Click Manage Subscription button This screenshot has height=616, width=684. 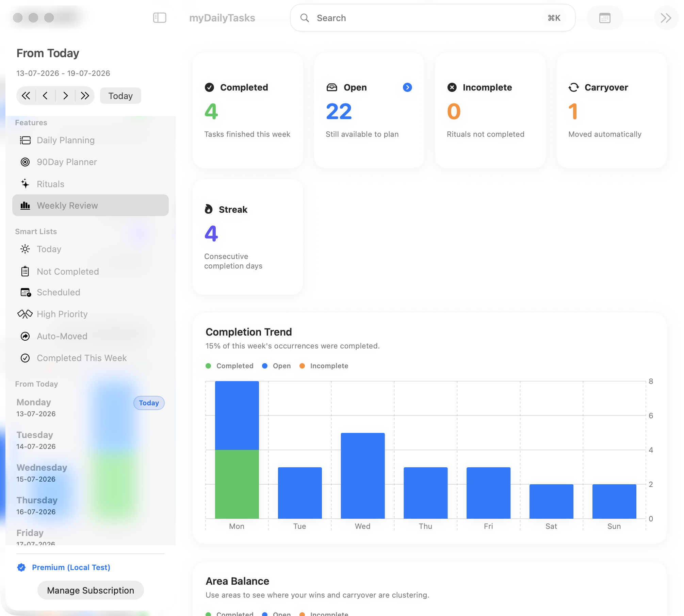(x=91, y=590)
